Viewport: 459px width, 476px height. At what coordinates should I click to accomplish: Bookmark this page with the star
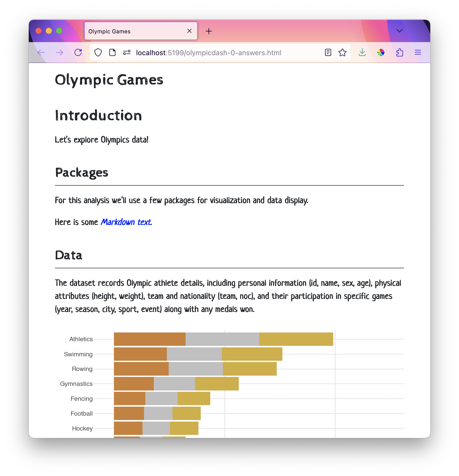(x=342, y=53)
